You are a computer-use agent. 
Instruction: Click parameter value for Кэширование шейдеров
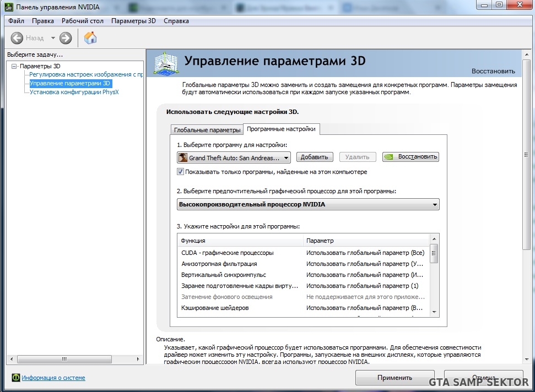(x=364, y=308)
